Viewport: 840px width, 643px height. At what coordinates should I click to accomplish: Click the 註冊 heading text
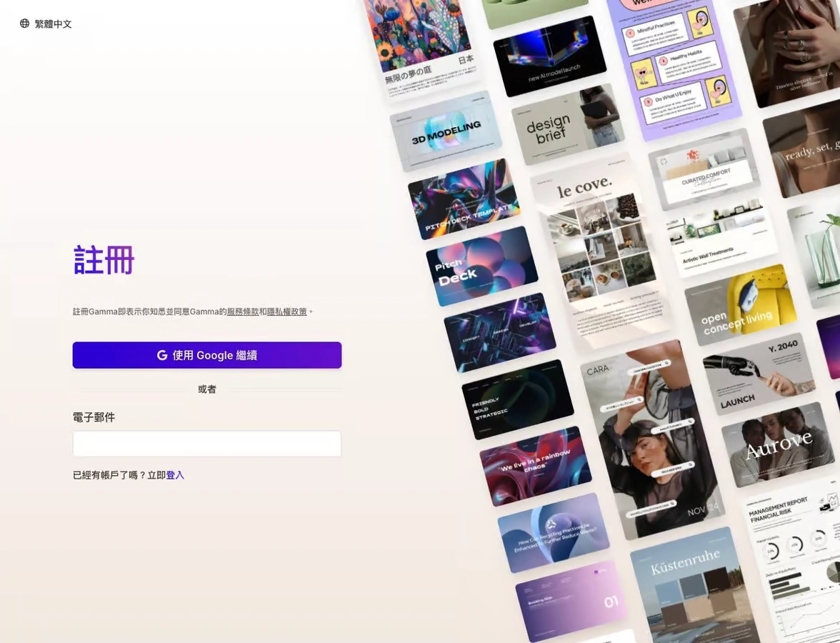click(x=104, y=260)
